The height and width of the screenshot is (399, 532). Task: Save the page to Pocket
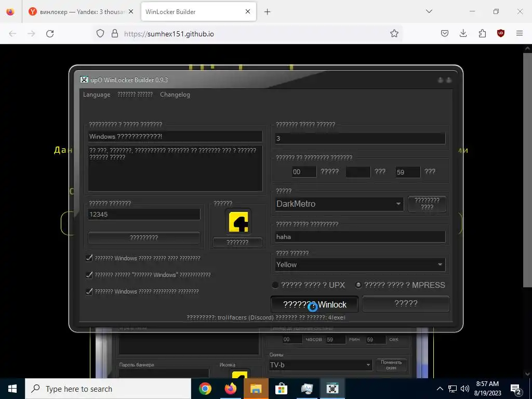tap(445, 33)
